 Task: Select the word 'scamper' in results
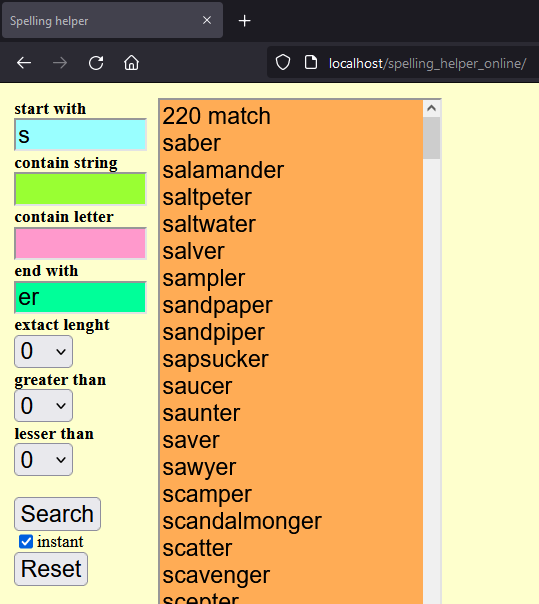[207, 494]
